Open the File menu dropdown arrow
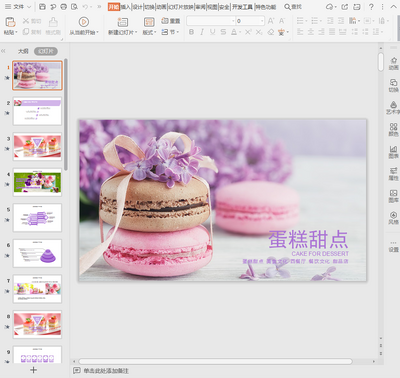This screenshot has height=378, width=400. point(29,7)
